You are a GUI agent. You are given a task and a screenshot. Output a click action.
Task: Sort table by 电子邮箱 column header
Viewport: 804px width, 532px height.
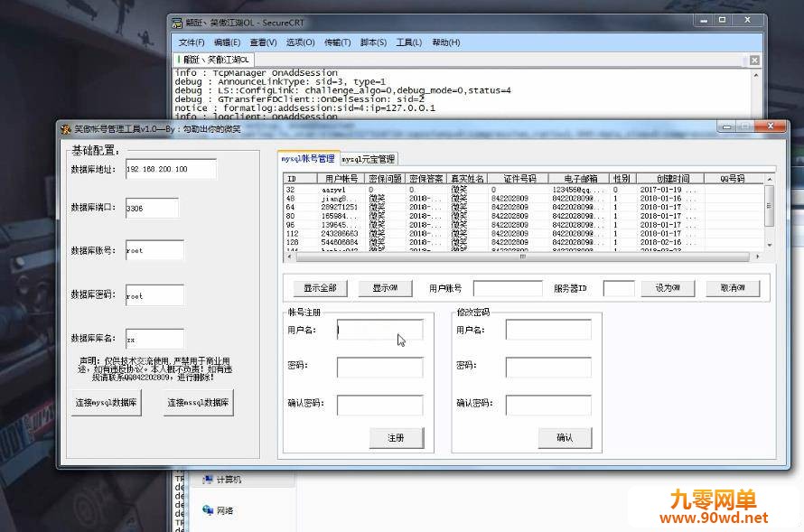tap(580, 179)
